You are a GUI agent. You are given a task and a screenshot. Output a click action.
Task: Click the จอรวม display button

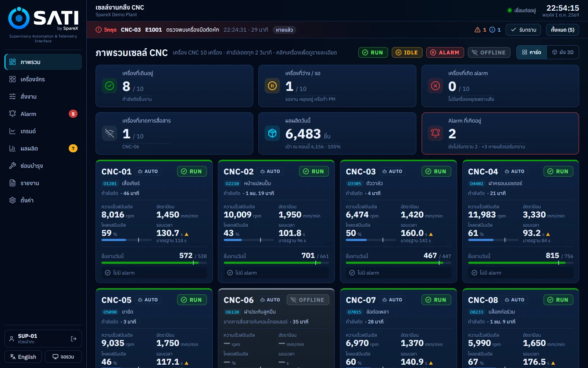point(63,357)
